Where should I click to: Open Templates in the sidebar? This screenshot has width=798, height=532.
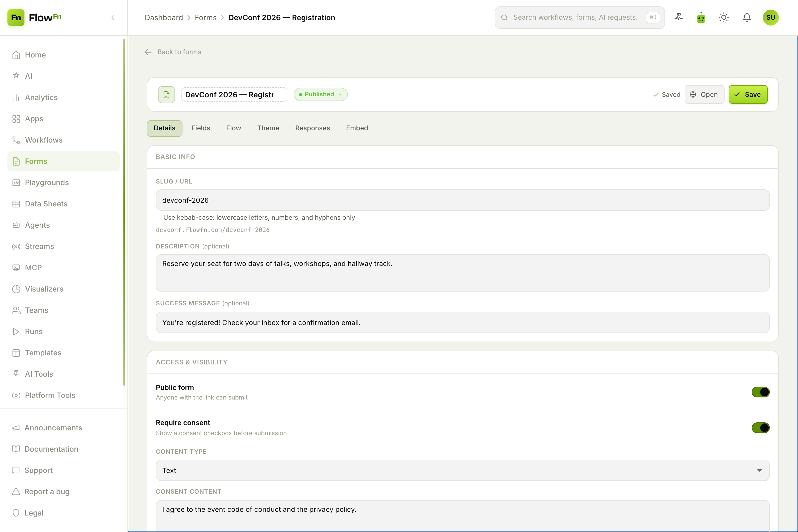point(64,352)
